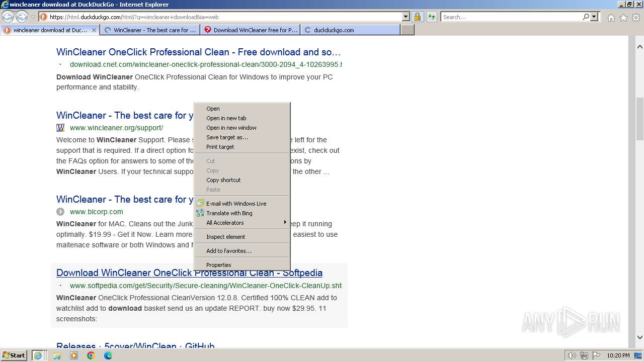This screenshot has width=644, height=362.
Task: Expand the address bar dropdown arrow
Action: (406, 17)
